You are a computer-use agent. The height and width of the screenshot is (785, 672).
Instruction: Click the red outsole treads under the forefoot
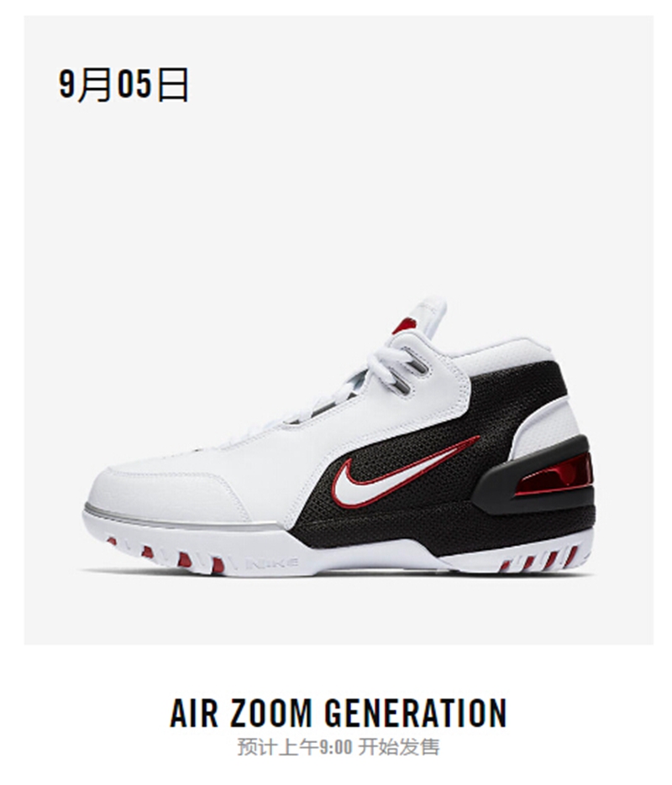click(165, 554)
